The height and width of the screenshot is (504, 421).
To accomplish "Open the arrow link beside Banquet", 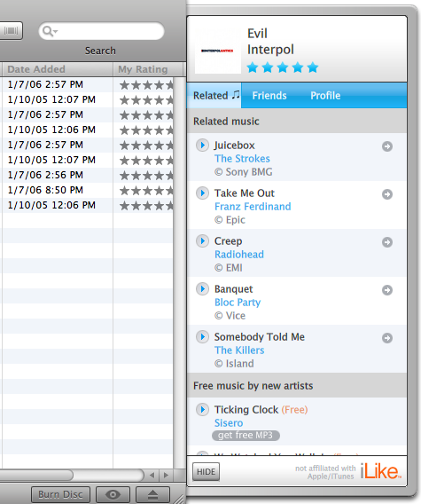I will tap(387, 290).
